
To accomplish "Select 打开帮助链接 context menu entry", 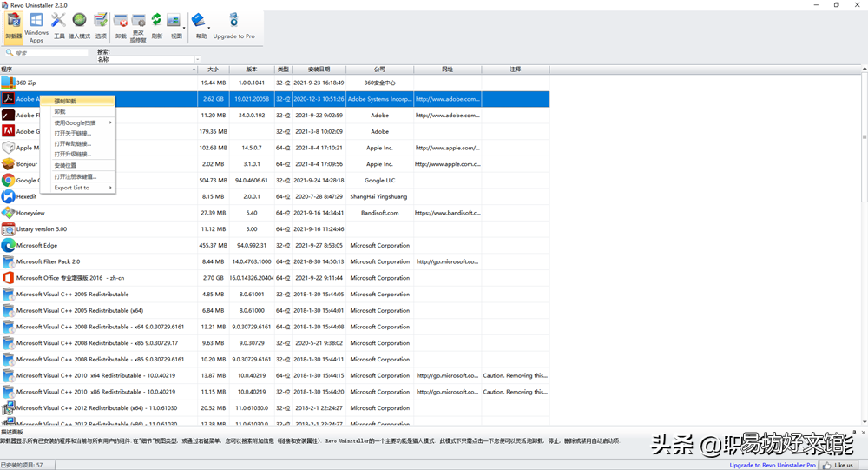I will 77,143.
